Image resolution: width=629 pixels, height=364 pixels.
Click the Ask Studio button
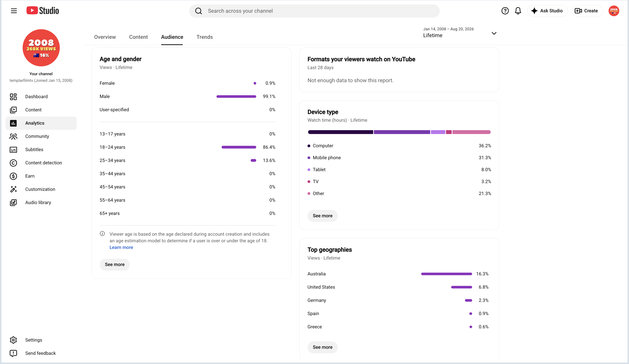(547, 11)
